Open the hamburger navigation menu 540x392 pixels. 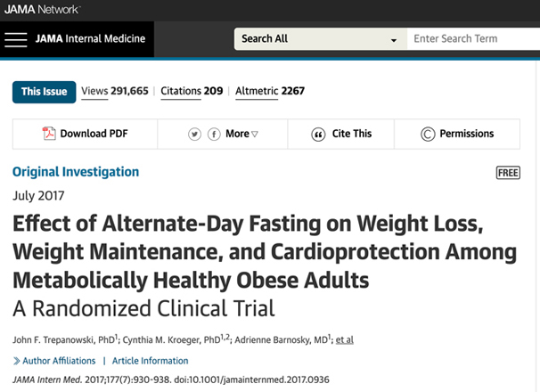point(16,39)
